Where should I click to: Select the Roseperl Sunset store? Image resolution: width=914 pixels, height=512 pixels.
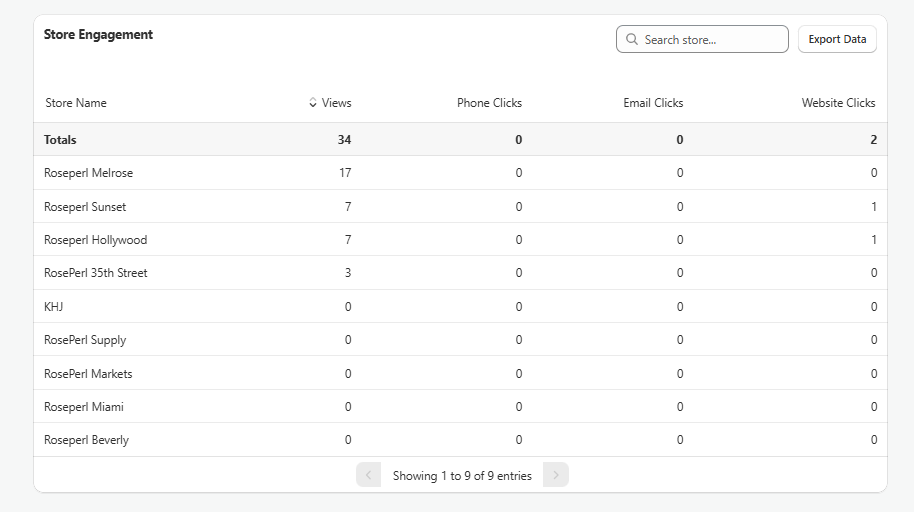point(85,207)
